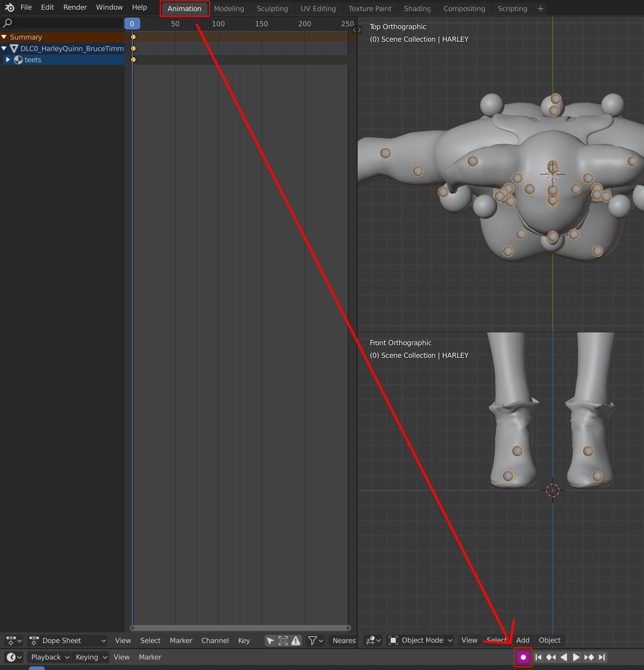Open the Dope Sheet mode dropdown
Screen dimensions: 644x670
(68, 641)
